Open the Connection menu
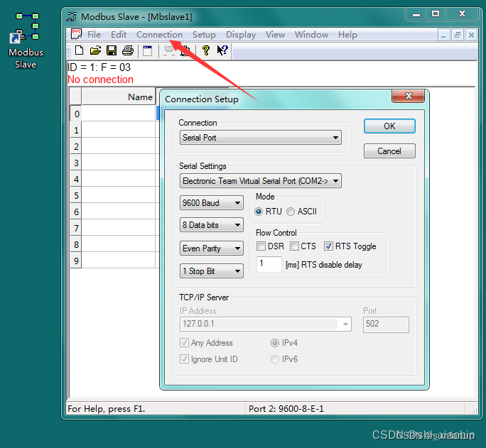 coord(159,35)
